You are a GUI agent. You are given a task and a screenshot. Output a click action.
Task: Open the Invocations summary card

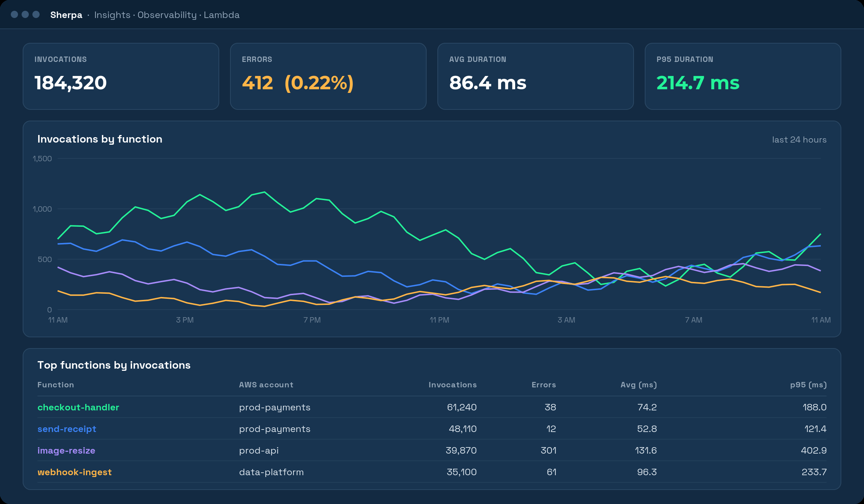(x=121, y=76)
